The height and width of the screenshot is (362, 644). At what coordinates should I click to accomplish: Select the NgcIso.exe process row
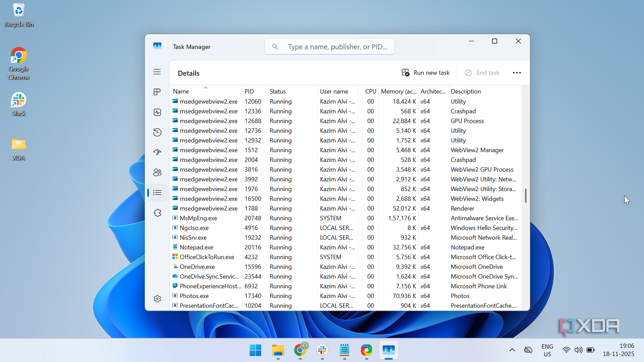(x=345, y=228)
